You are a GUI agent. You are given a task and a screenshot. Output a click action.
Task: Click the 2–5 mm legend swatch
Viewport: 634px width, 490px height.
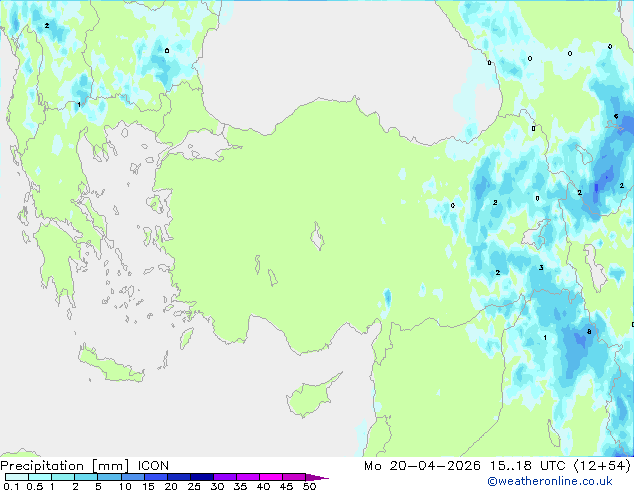[x=86, y=477]
